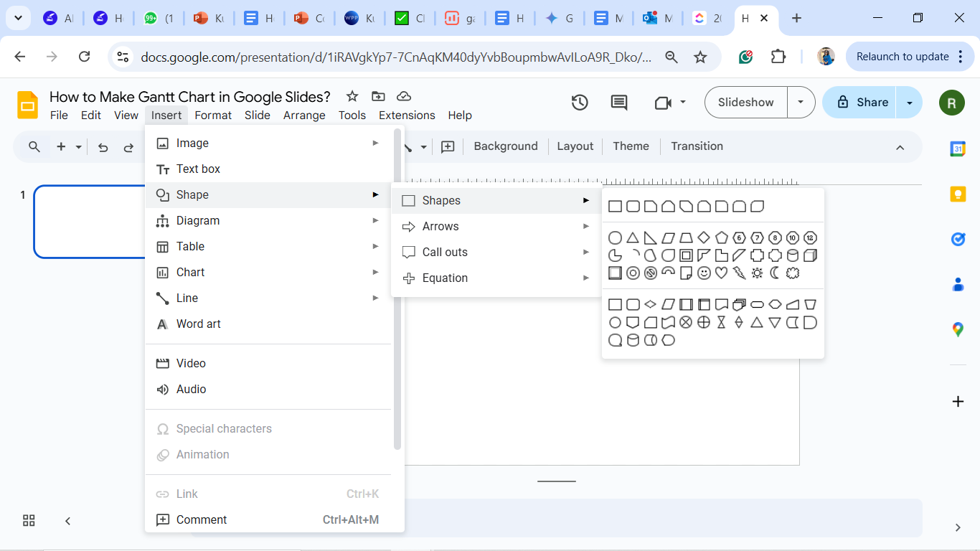Image resolution: width=980 pixels, height=551 pixels.
Task: Choose the cloud shape
Action: pos(793,273)
